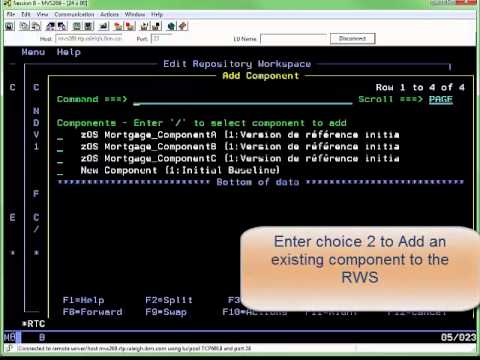Click the Record Macro toolbar icon
This screenshot has height=360, width=480.
coord(118,26)
